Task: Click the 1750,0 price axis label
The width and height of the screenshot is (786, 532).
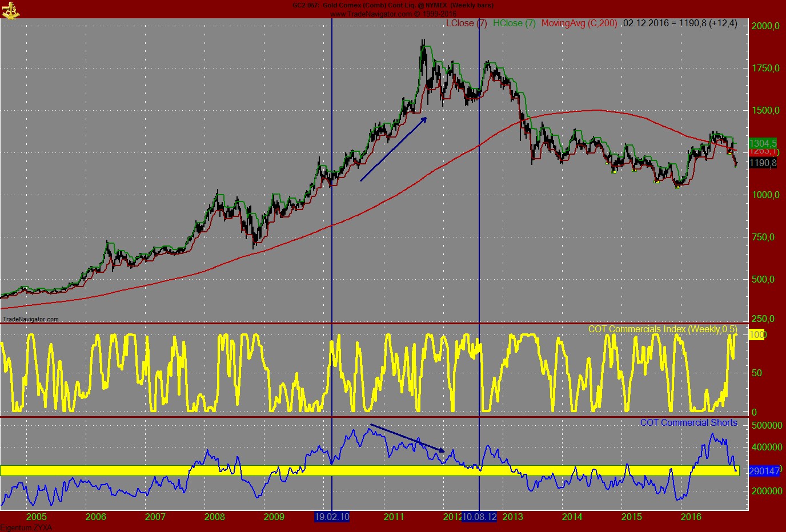Action: point(765,68)
